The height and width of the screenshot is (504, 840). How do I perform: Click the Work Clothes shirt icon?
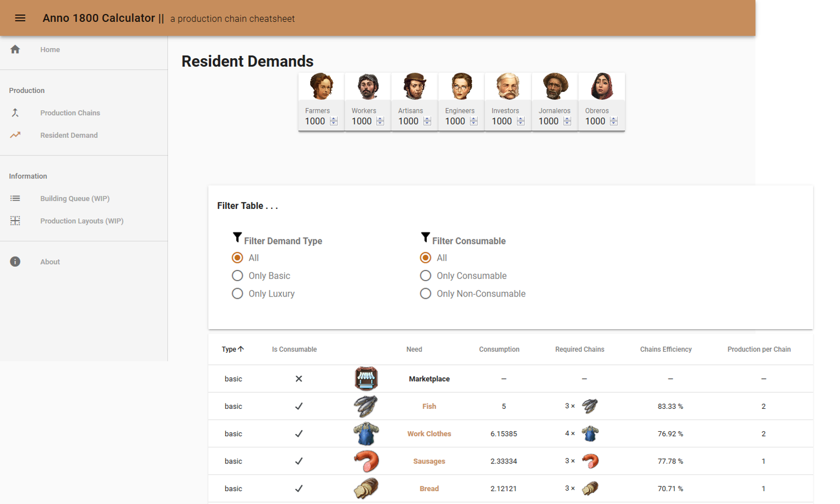pos(366,433)
